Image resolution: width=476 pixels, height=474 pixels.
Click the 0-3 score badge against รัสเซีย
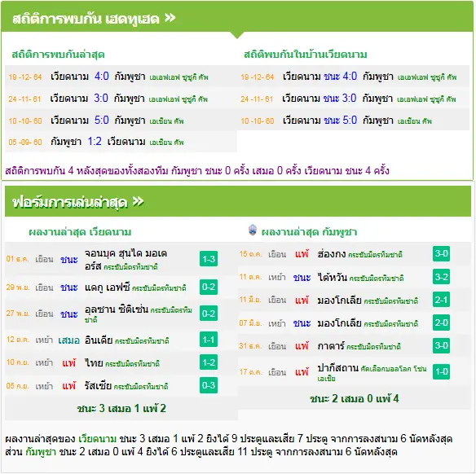209,385
